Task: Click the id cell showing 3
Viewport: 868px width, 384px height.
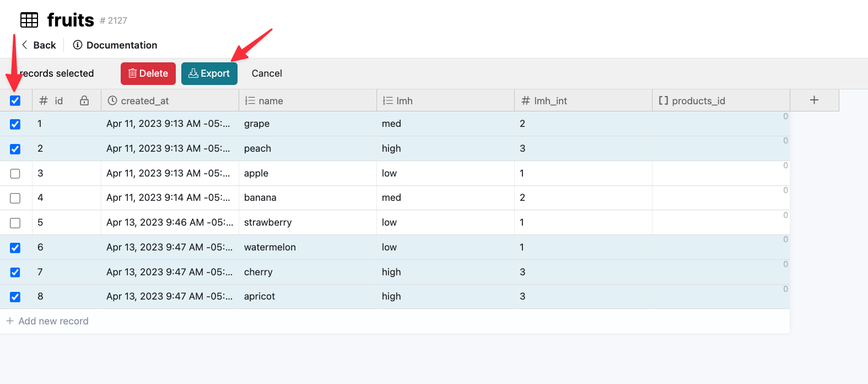Action: [67, 173]
